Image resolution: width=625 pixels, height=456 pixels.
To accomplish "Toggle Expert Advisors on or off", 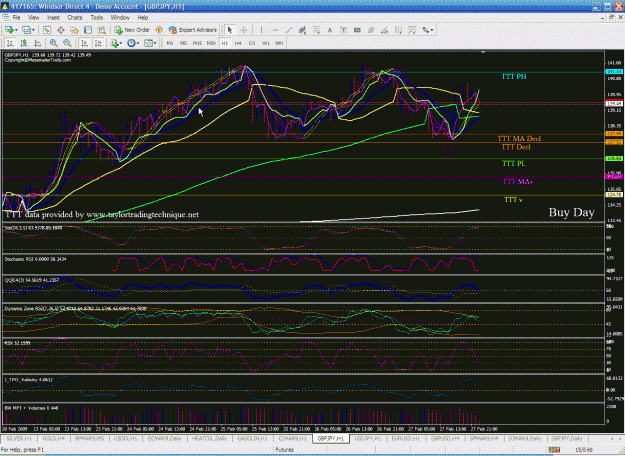I will 193,30.
